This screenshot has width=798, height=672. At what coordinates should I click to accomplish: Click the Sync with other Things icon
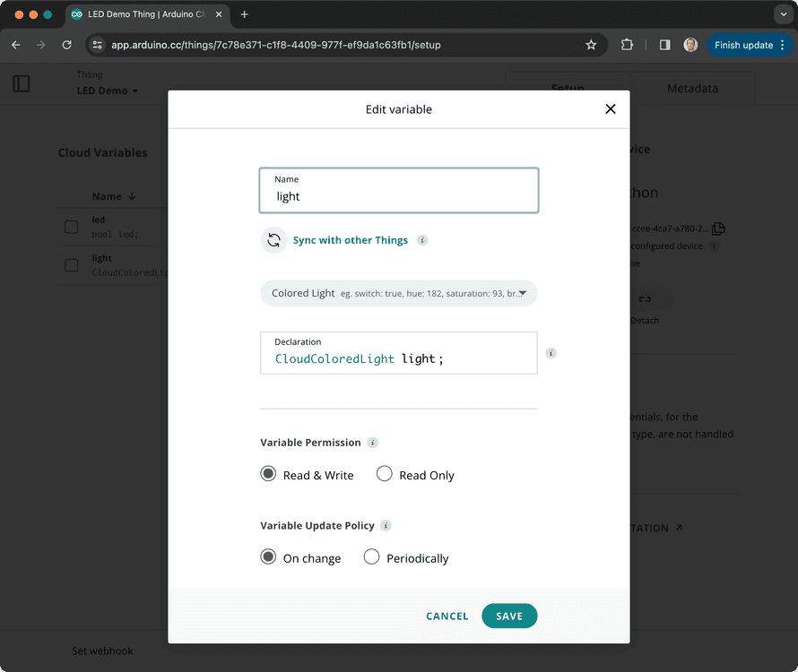pyautogui.click(x=274, y=240)
